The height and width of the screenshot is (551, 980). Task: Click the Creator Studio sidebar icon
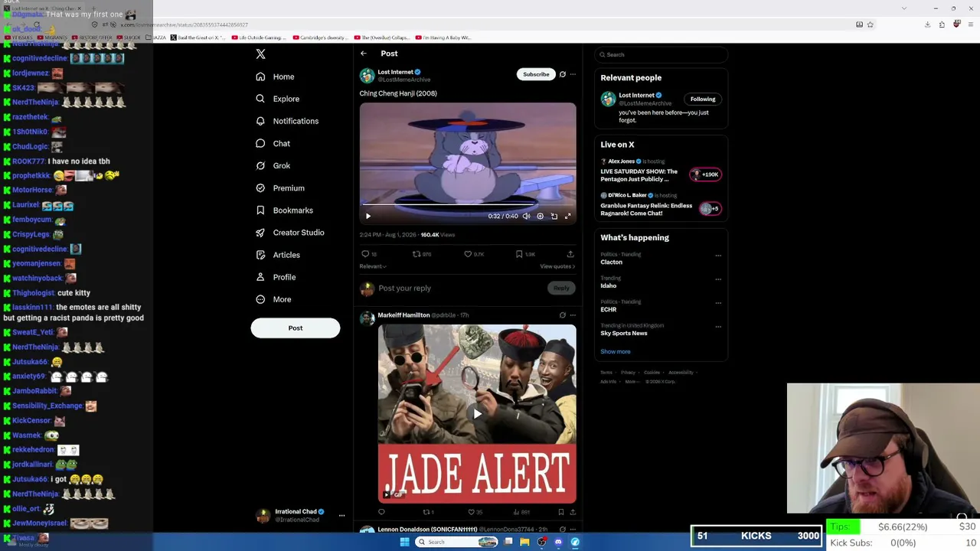(x=260, y=232)
